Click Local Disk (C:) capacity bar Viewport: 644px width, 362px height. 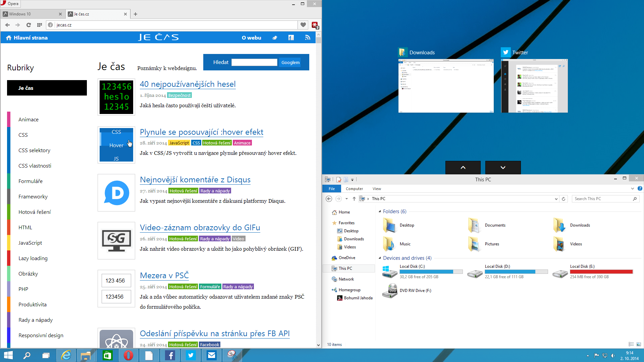[x=431, y=272]
